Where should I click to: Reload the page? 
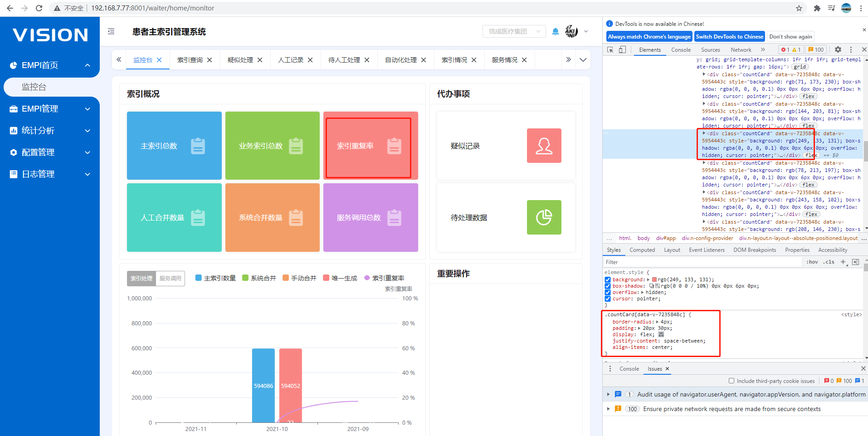tap(39, 8)
